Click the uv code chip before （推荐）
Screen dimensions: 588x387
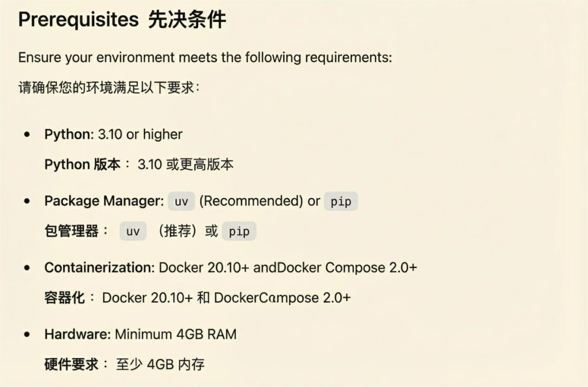click(x=133, y=231)
